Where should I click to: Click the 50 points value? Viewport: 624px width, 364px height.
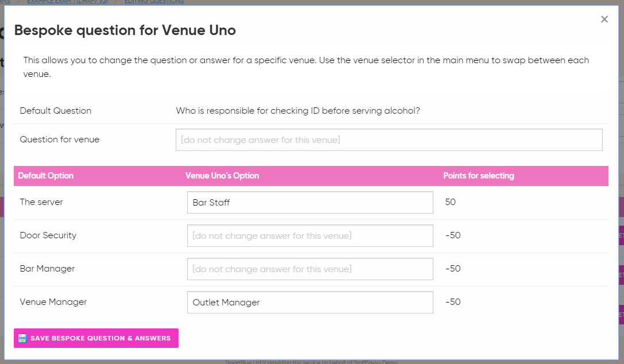coord(450,202)
